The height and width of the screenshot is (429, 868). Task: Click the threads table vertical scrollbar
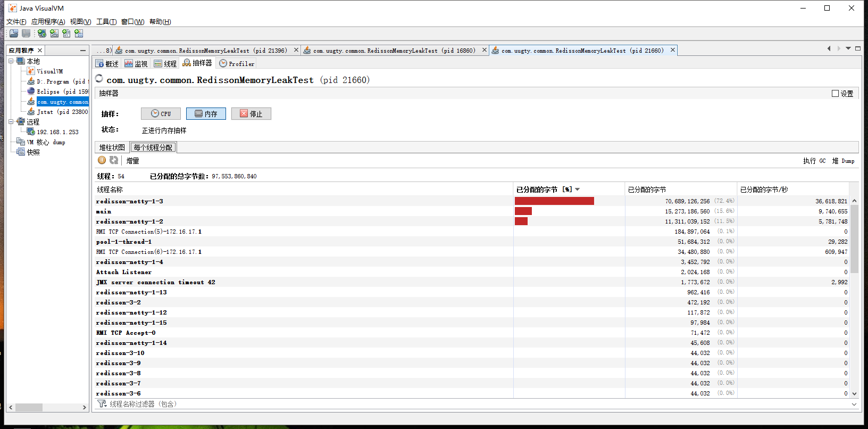coord(854,238)
